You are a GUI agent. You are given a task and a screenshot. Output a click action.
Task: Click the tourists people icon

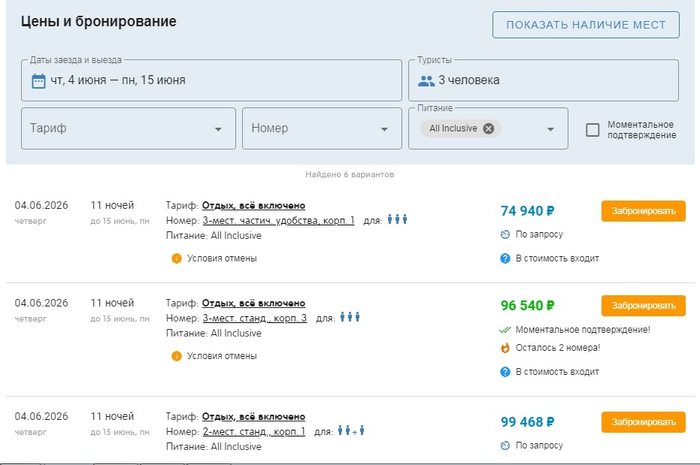(426, 80)
